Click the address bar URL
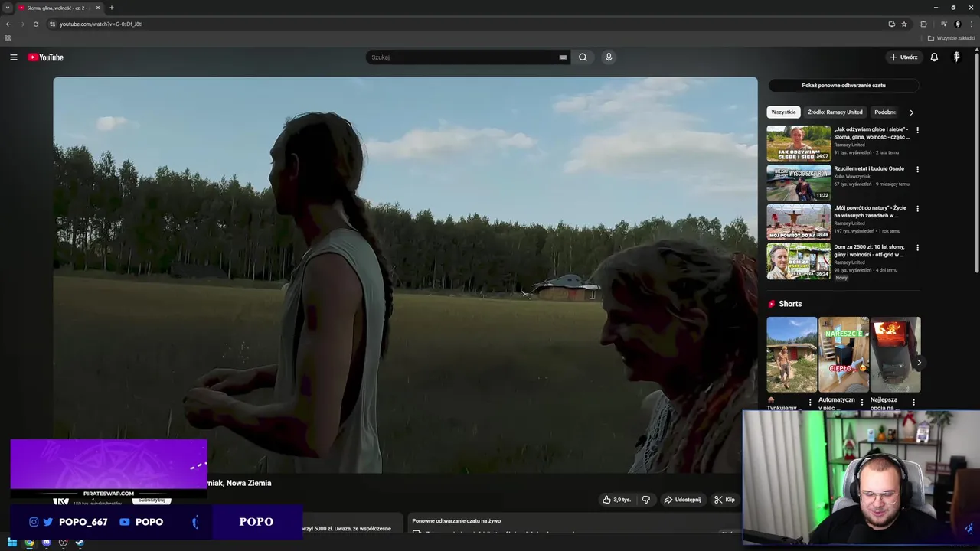 tap(101, 24)
